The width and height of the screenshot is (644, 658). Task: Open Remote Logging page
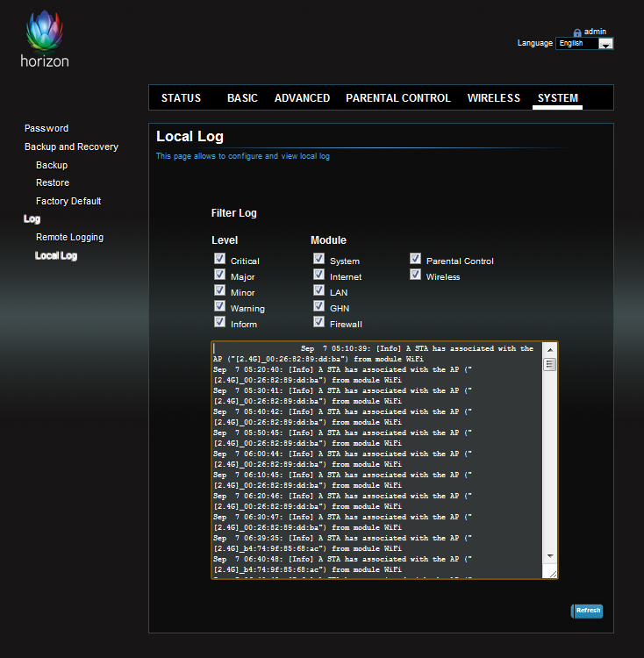(69, 238)
